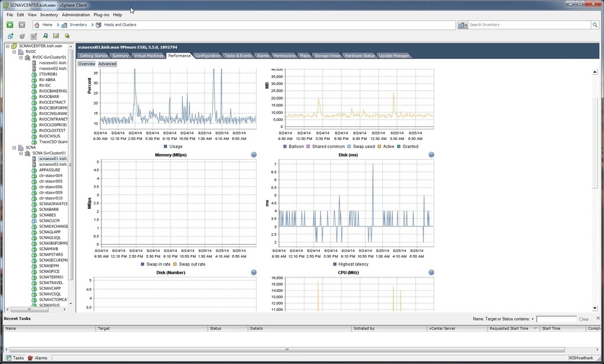Screen dimensions: 604x364
Task: Open the Disk (ms) chart help icon
Action: (431, 154)
